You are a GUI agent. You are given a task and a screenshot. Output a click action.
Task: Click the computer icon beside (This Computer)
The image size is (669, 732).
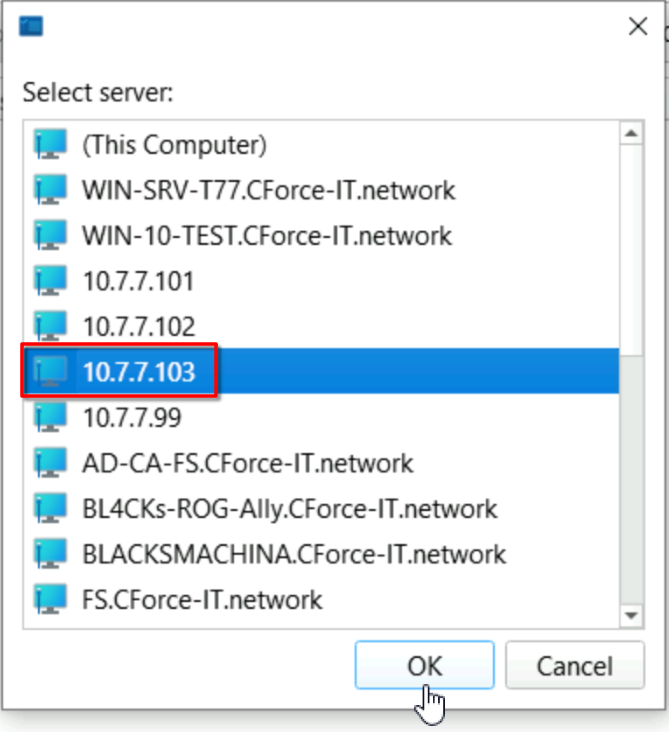pos(50,144)
